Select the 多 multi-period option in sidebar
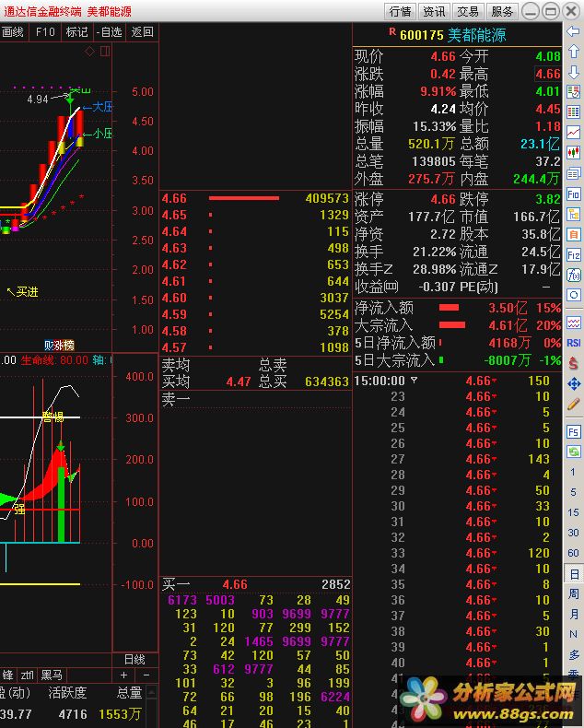 pos(573,654)
